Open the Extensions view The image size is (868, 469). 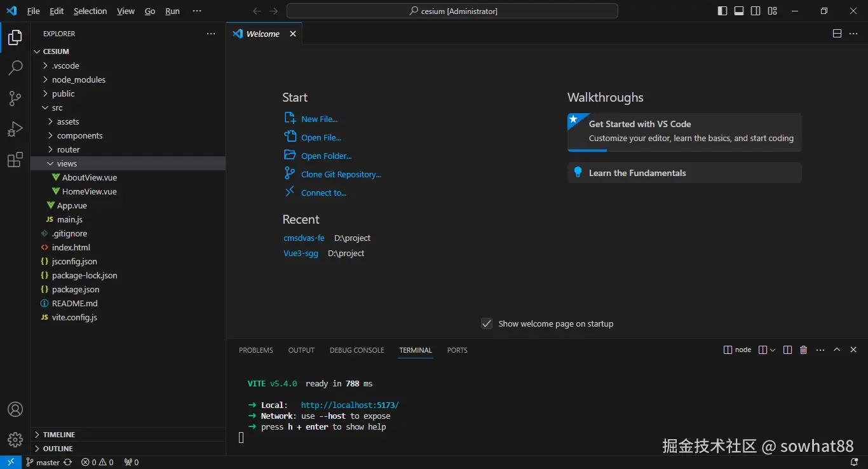(15, 160)
